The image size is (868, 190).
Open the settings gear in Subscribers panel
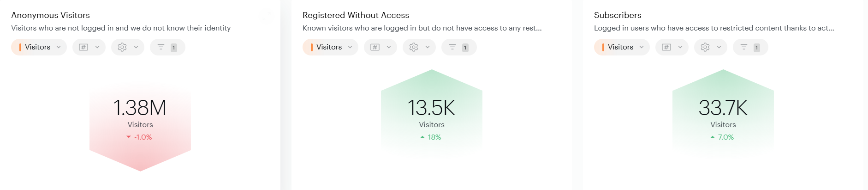(x=705, y=47)
